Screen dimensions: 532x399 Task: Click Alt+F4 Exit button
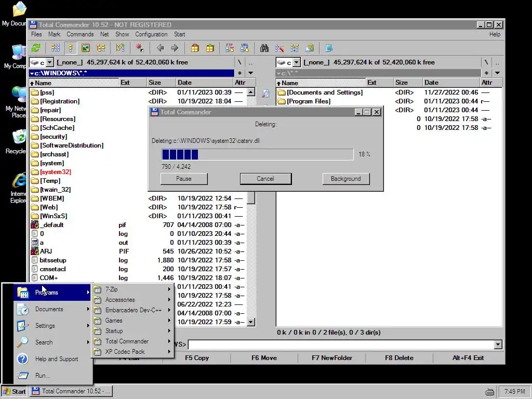[468, 358]
